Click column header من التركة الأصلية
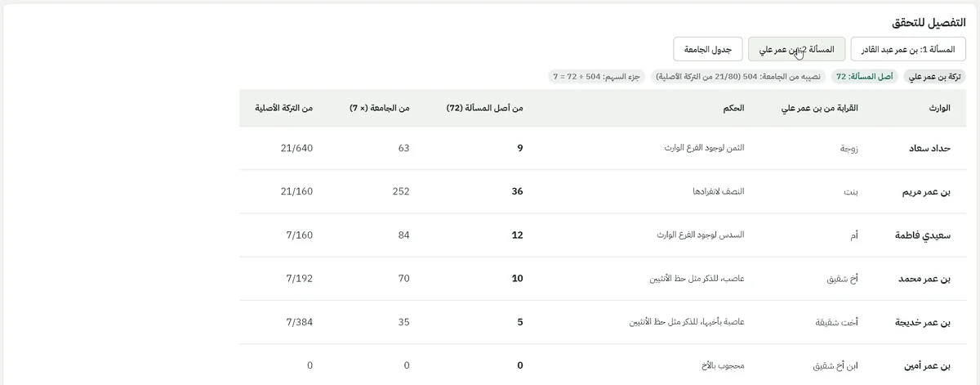Viewport: 980px width, 385px height. pos(283,108)
